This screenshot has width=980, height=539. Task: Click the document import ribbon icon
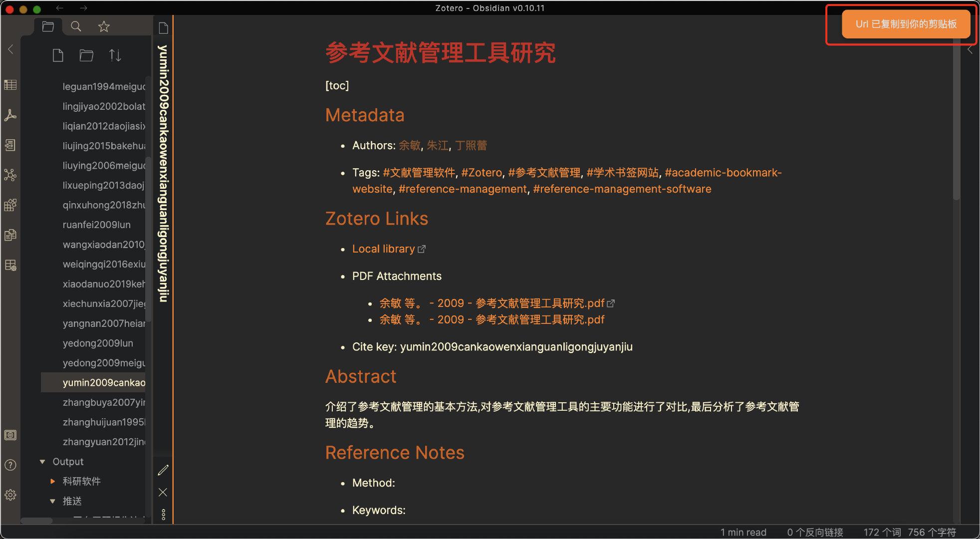(x=10, y=145)
